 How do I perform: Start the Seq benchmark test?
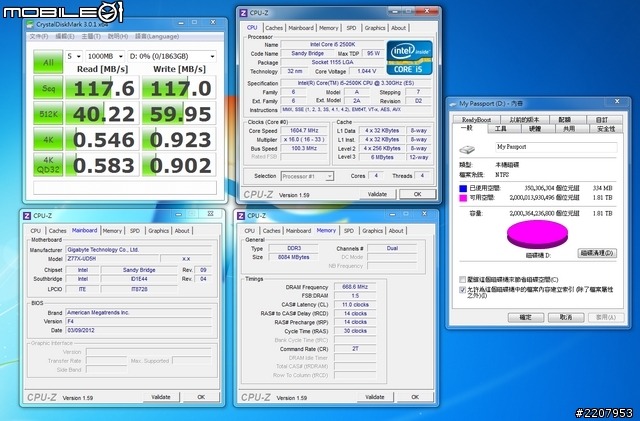[x=48, y=88]
